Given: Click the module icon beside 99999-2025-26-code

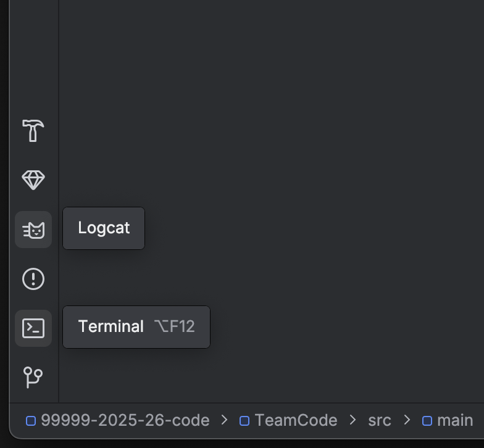Looking at the screenshot, I should tap(31, 421).
